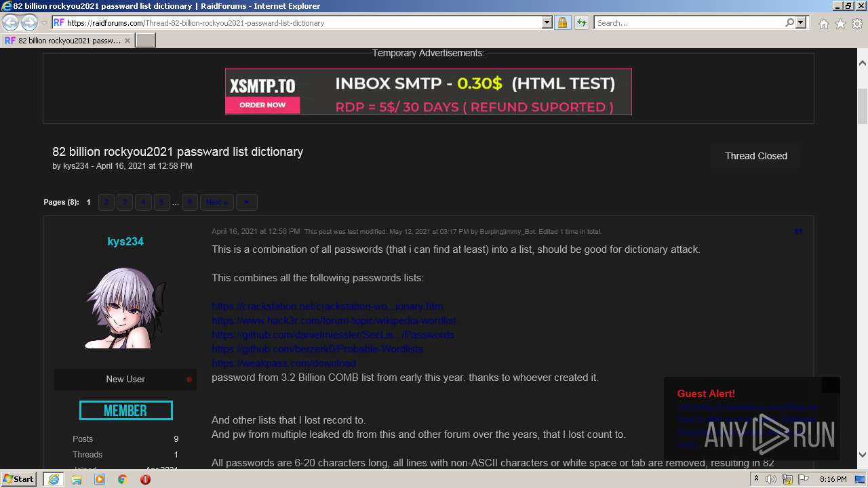The height and width of the screenshot is (488, 868).
Task: Close the '82 billion rockyou2021' tab
Action: click(127, 41)
